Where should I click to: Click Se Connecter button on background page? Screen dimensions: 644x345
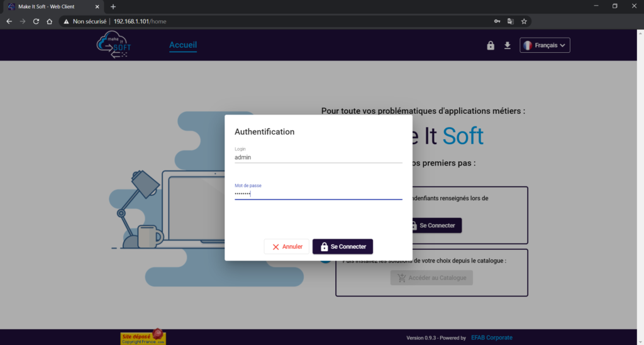(437, 225)
